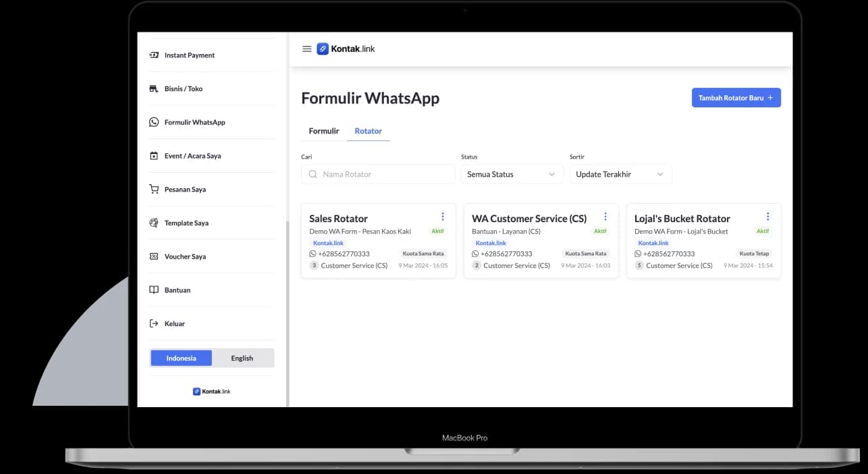Click the calendar icon for Event / Acara Saya
Image resolution: width=868 pixels, height=474 pixels.
[154, 156]
